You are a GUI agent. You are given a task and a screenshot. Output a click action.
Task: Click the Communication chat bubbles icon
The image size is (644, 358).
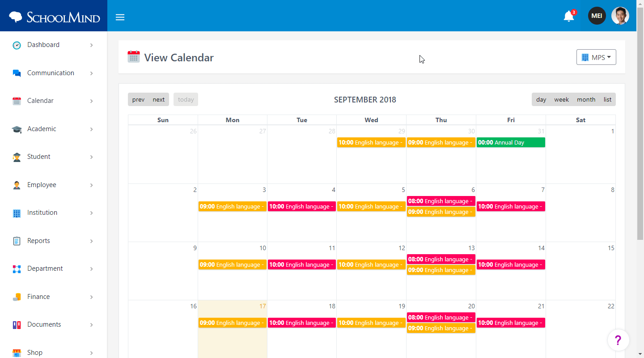tap(17, 73)
